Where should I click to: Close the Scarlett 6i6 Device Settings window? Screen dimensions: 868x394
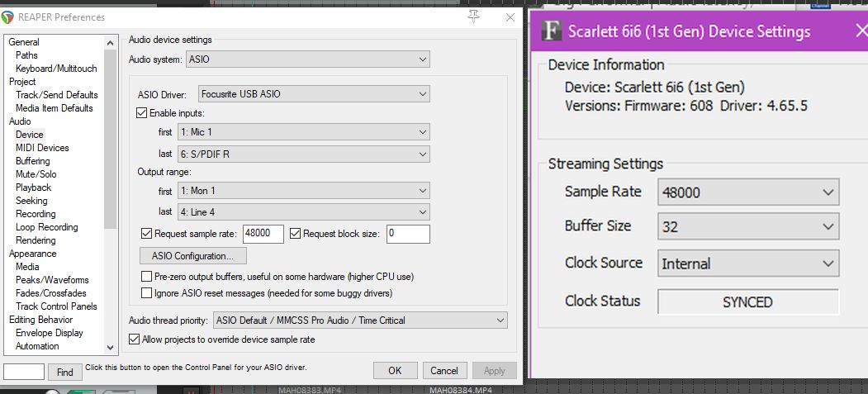point(860,32)
